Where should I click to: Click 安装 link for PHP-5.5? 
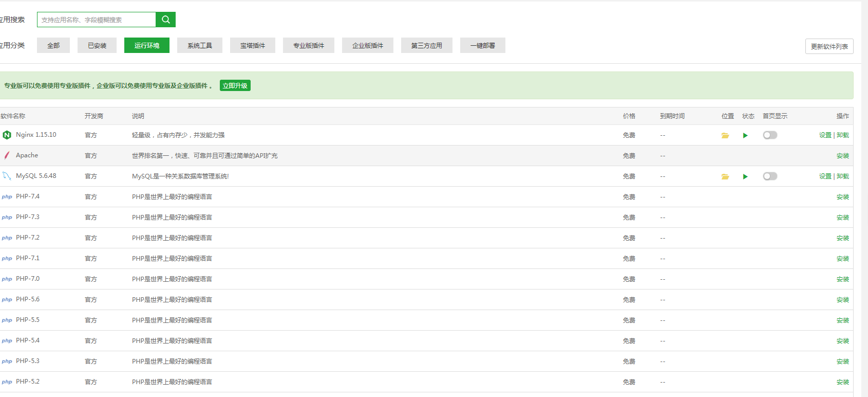click(x=843, y=320)
